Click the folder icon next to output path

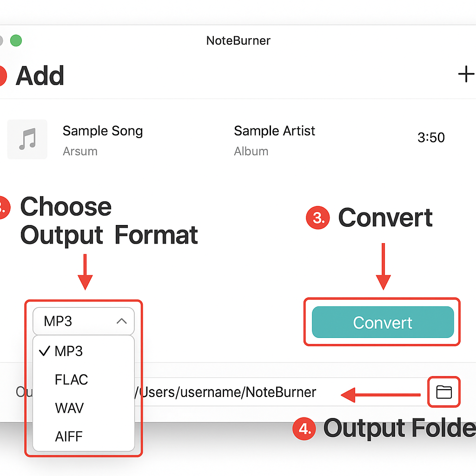pos(443,392)
